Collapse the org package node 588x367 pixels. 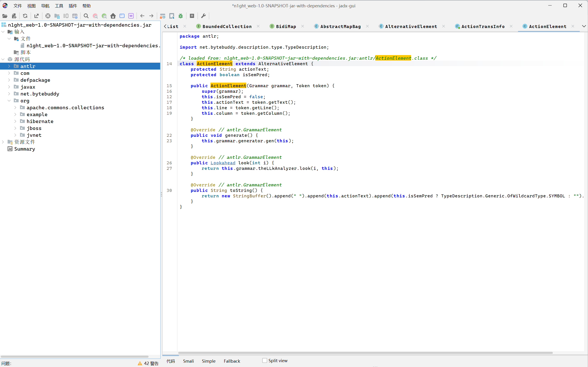(x=9, y=101)
